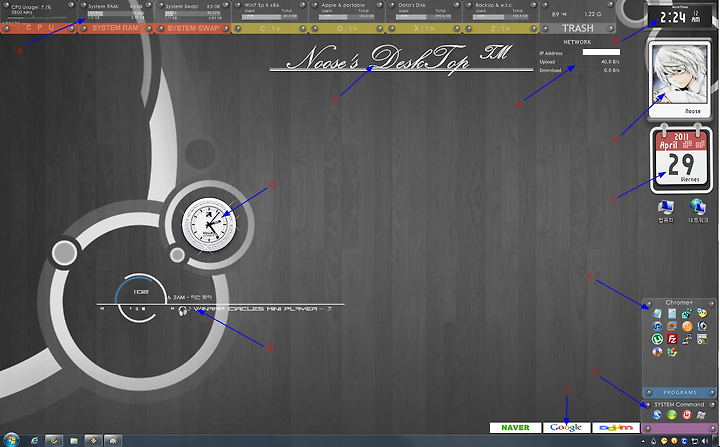Play the track on mini player
The width and height of the screenshot is (720, 447).
click(131, 309)
